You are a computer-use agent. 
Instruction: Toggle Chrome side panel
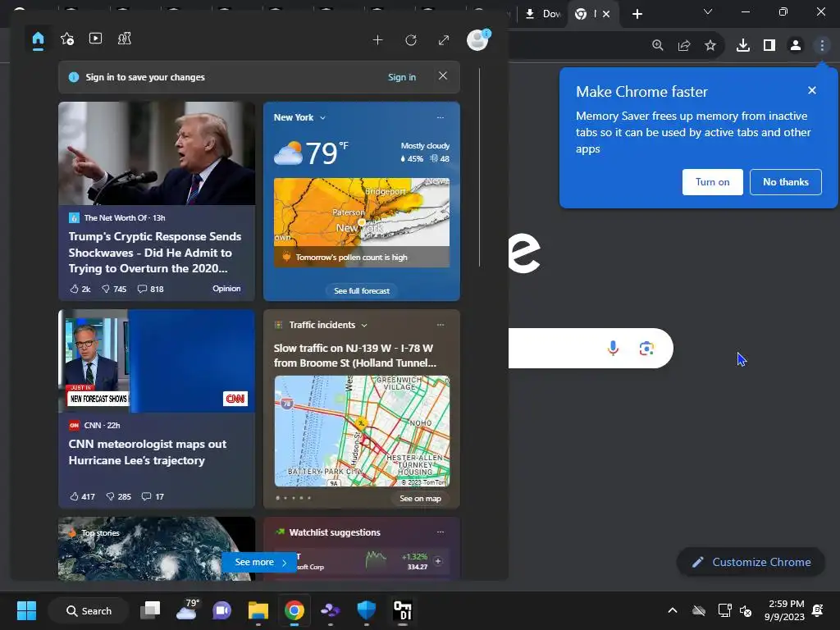pyautogui.click(x=769, y=46)
